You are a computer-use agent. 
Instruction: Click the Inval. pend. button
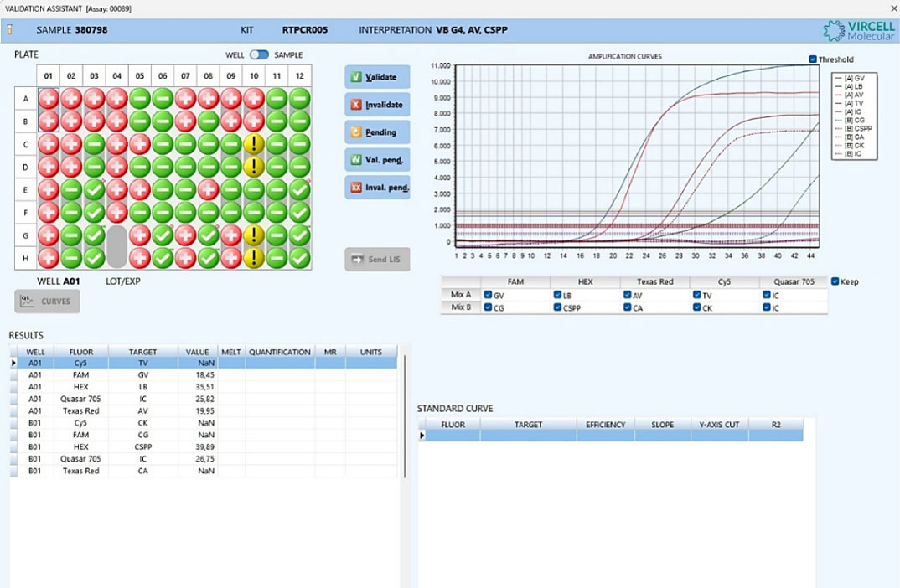tap(377, 187)
